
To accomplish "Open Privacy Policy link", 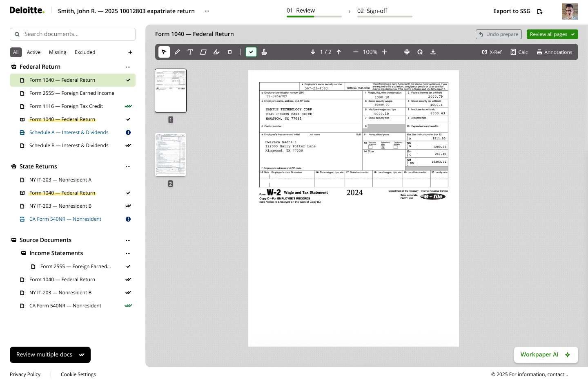I will click(25, 374).
